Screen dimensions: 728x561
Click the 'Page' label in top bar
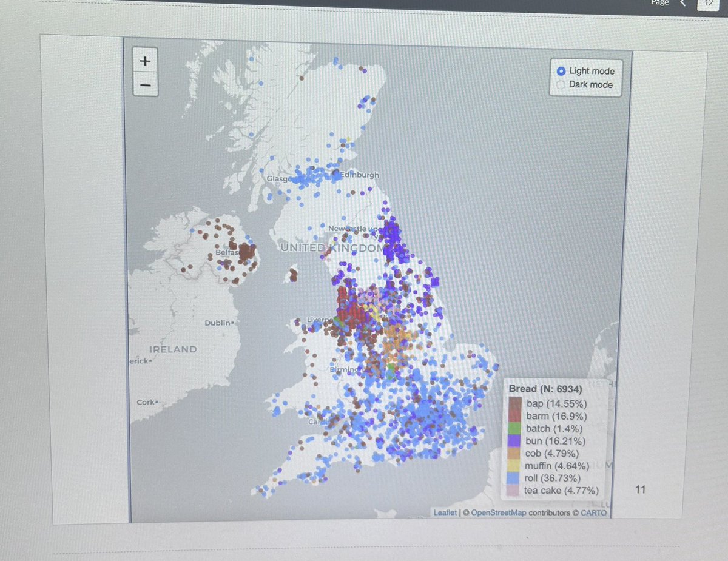659,3
